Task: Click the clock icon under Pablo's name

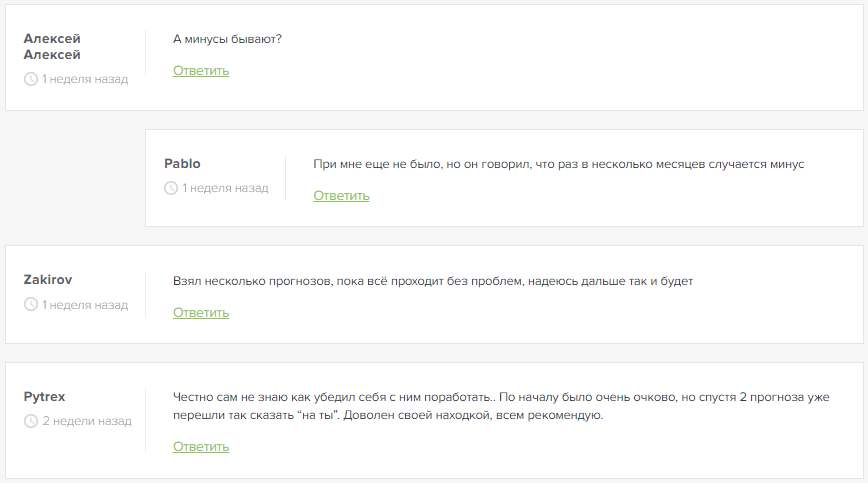Action: coord(171,188)
